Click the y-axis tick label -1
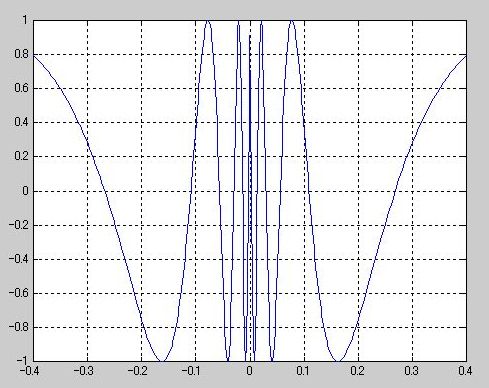 click(x=21, y=360)
